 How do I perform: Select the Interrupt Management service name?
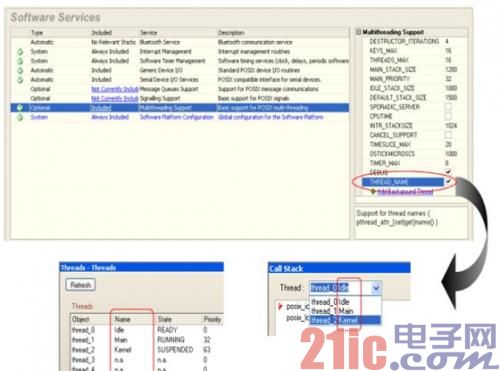[x=165, y=51]
